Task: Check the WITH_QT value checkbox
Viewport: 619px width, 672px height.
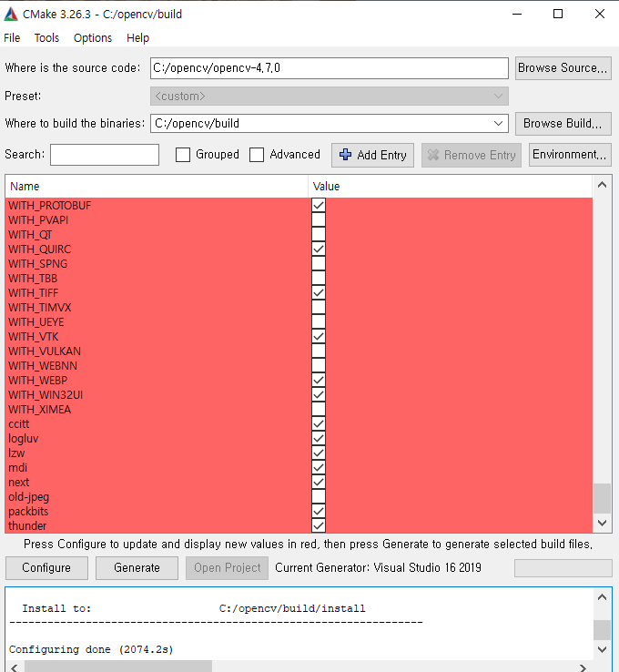Action: (x=319, y=234)
